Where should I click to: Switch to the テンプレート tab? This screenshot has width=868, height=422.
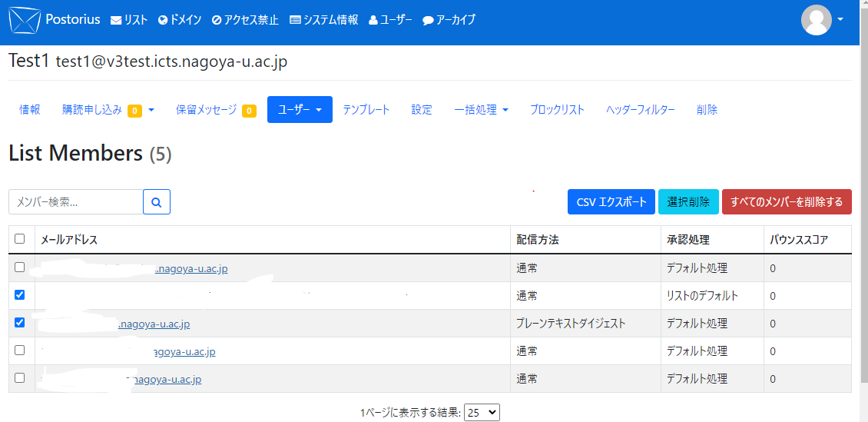click(x=366, y=110)
